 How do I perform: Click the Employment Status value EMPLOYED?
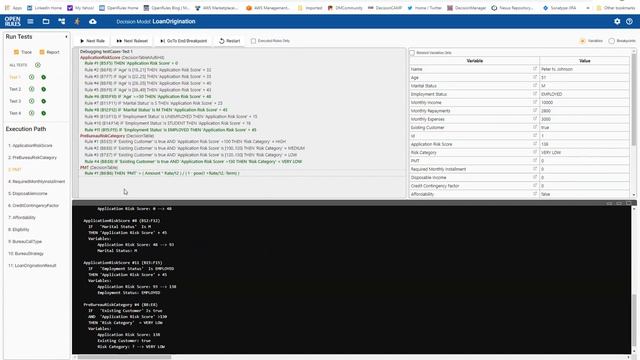click(552, 94)
